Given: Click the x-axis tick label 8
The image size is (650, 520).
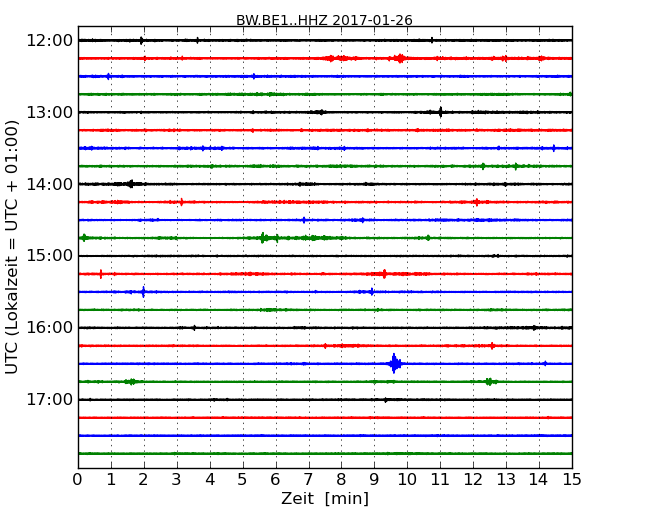Looking at the screenshot, I should [342, 480].
